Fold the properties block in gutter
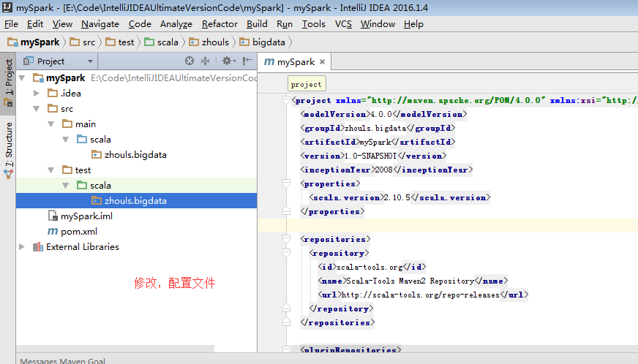 click(287, 183)
